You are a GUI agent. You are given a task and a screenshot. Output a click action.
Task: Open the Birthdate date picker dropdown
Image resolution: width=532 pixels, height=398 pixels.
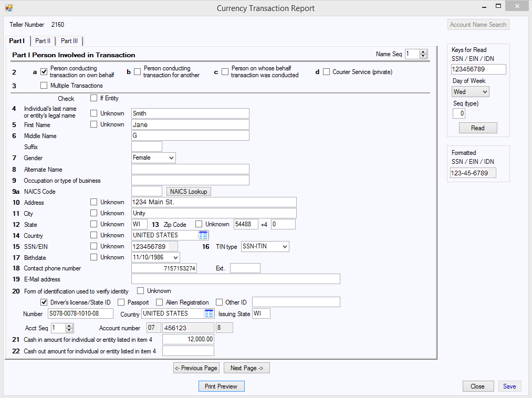pyautogui.click(x=175, y=257)
